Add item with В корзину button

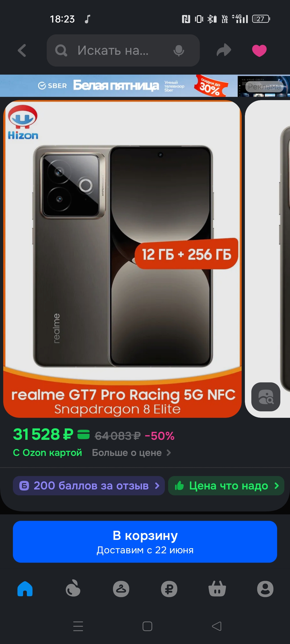coord(145,542)
